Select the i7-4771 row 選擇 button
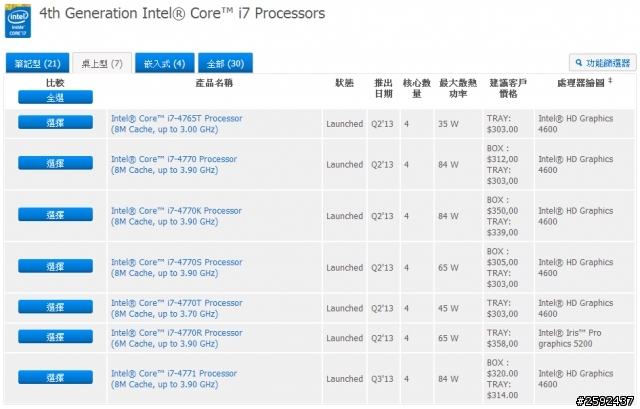 55,377
